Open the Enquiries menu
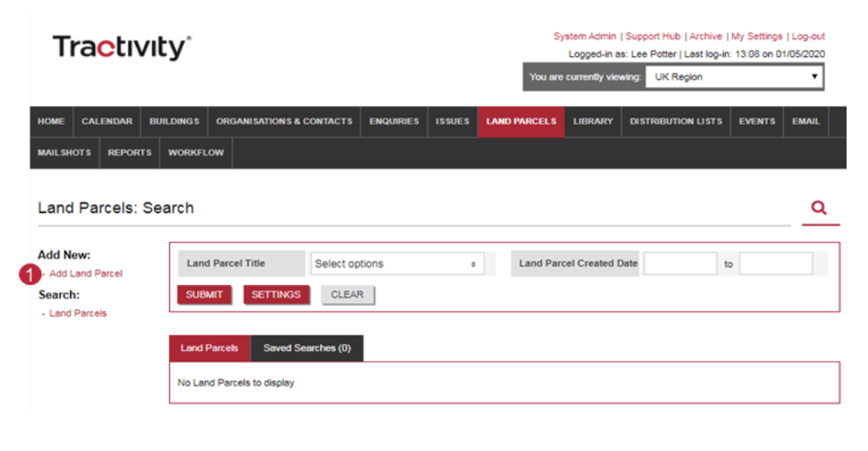Viewport: 868px width, 451px height. [394, 121]
